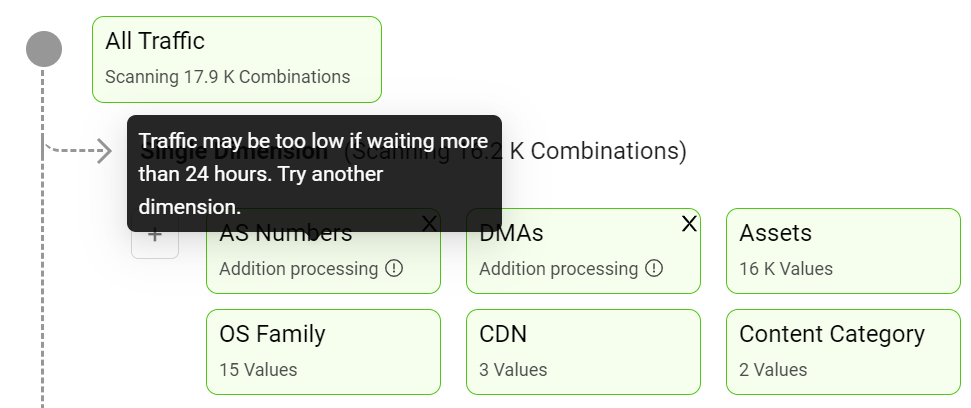The image size is (971, 408).
Task: Select the gray circle node beside All Traffic
Action: 44,49
